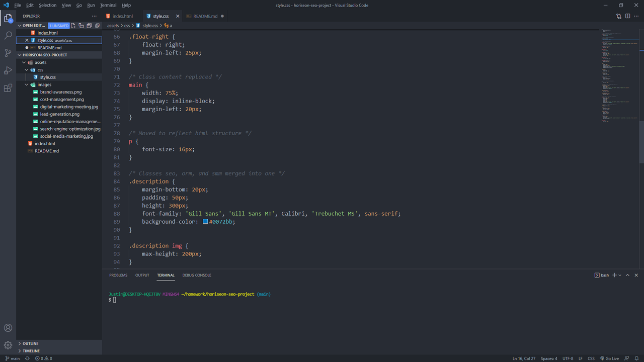
Task: Switch to the Output panel tab
Action: pos(142,275)
